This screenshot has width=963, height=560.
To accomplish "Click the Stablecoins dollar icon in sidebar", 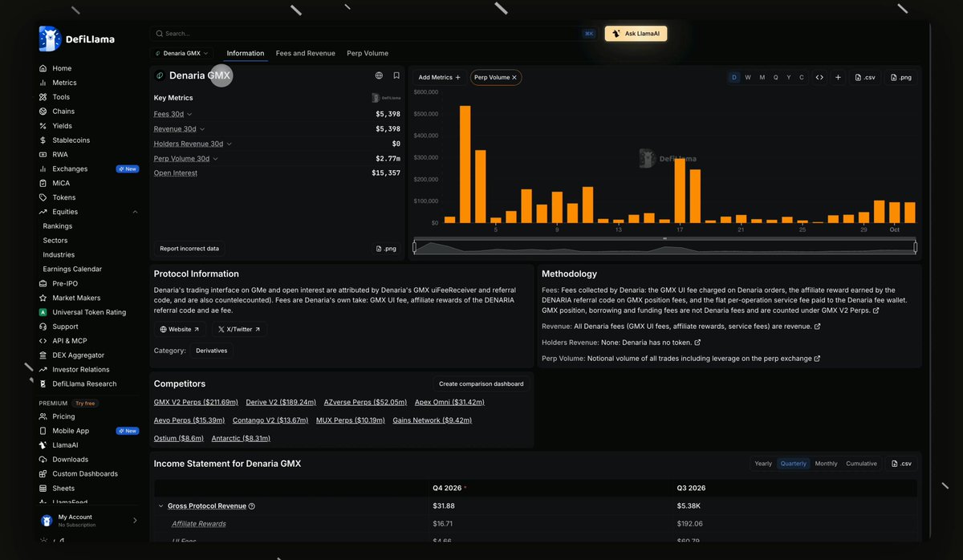I will 43,140.
